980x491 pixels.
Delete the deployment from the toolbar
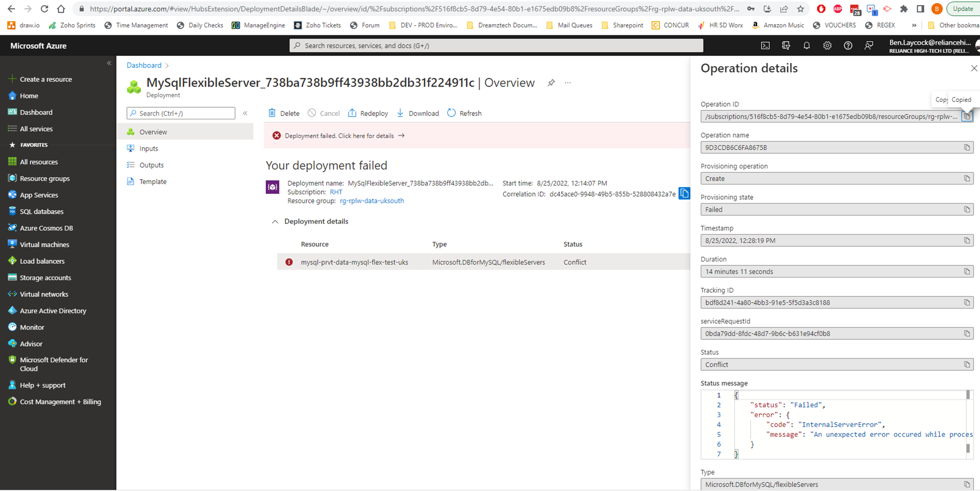coord(283,113)
